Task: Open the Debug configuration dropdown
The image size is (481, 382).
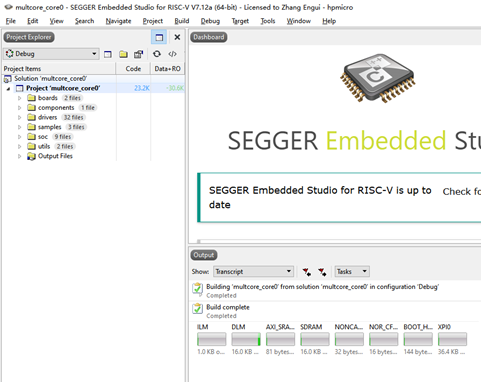Action: [x=51, y=54]
